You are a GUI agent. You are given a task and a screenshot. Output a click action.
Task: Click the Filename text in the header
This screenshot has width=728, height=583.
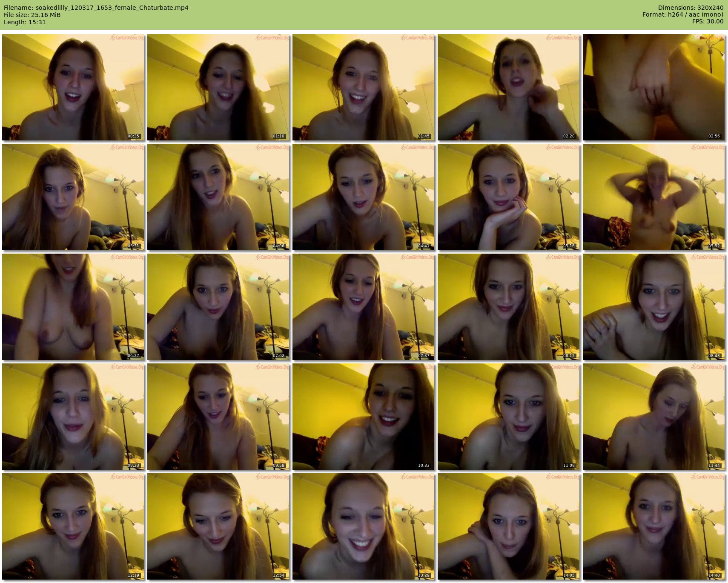[x=96, y=8]
